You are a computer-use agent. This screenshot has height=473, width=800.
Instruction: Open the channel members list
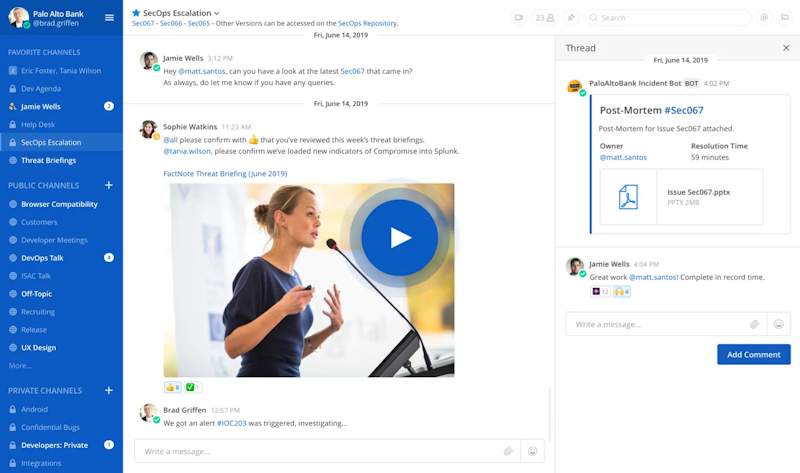tap(546, 17)
